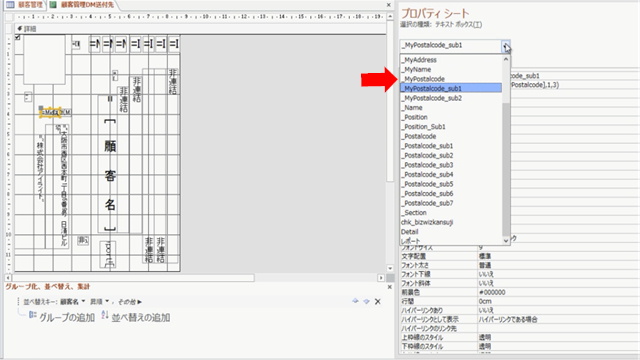Image resolution: width=640 pixels, height=360 pixels.
Task: Switch to the 顧客管理 tab
Action: point(25,5)
